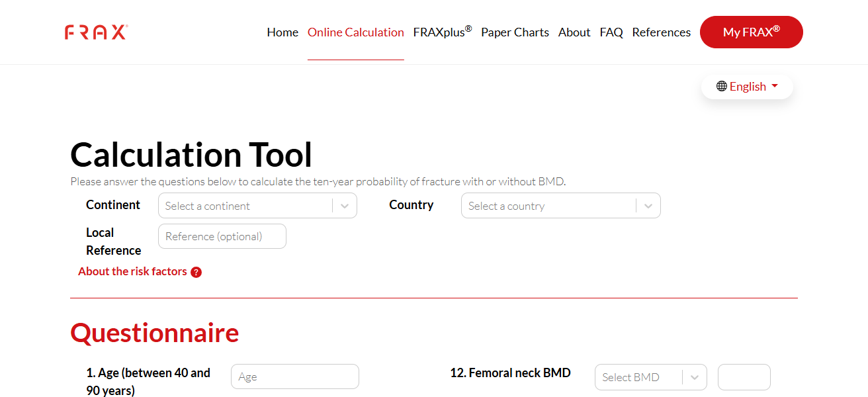Expand the continent dropdown arrow
The height and width of the screenshot is (397, 868).
tap(345, 206)
